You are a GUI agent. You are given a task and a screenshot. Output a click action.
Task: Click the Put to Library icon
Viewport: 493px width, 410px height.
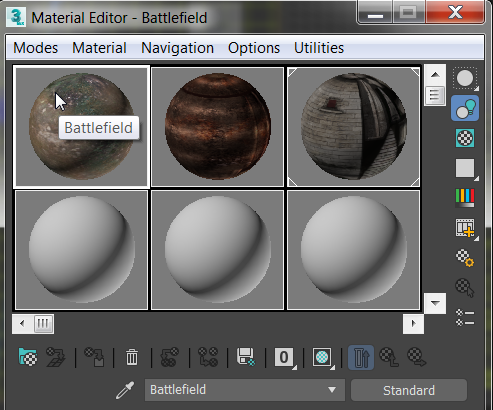tap(246, 357)
